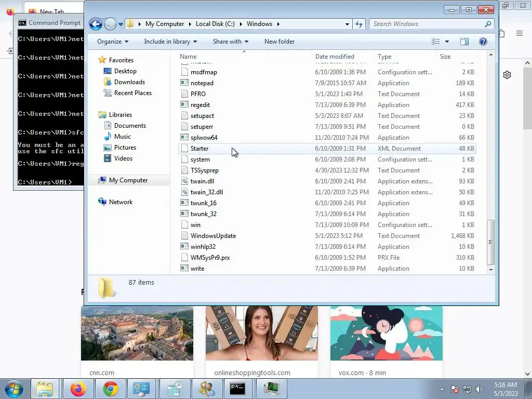Change the view with the view icon
Image resolution: width=532 pixels, height=399 pixels.
pos(436,42)
